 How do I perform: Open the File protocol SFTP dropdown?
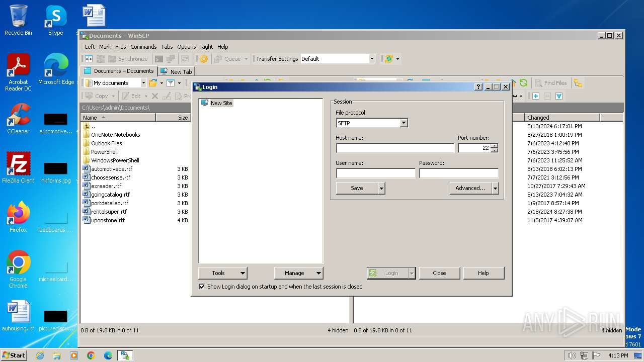coord(404,123)
